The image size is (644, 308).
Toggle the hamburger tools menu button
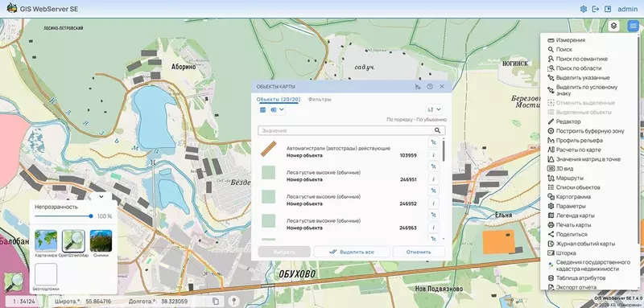click(633, 27)
